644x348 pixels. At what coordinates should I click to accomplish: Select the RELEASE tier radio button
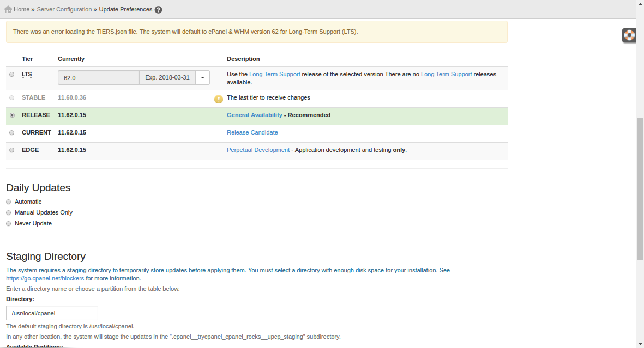click(13, 115)
